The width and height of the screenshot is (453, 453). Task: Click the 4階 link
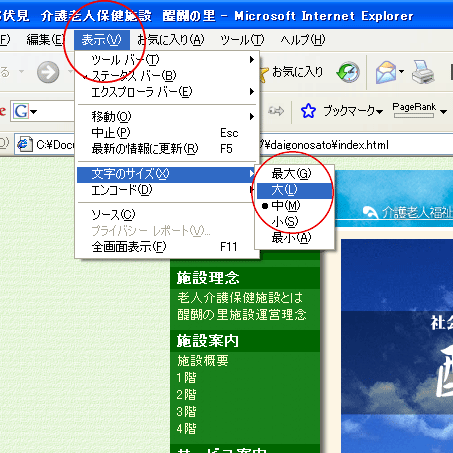186,429
